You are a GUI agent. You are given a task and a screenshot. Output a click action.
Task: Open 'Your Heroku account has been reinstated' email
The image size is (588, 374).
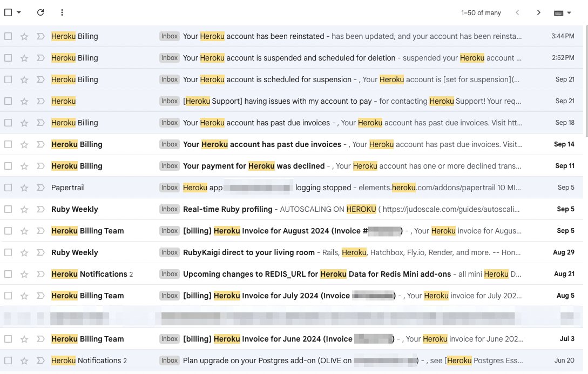253,36
